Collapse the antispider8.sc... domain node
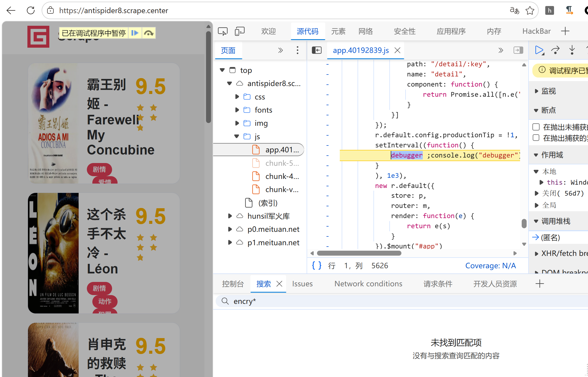This screenshot has width=588, height=377. 230,83
